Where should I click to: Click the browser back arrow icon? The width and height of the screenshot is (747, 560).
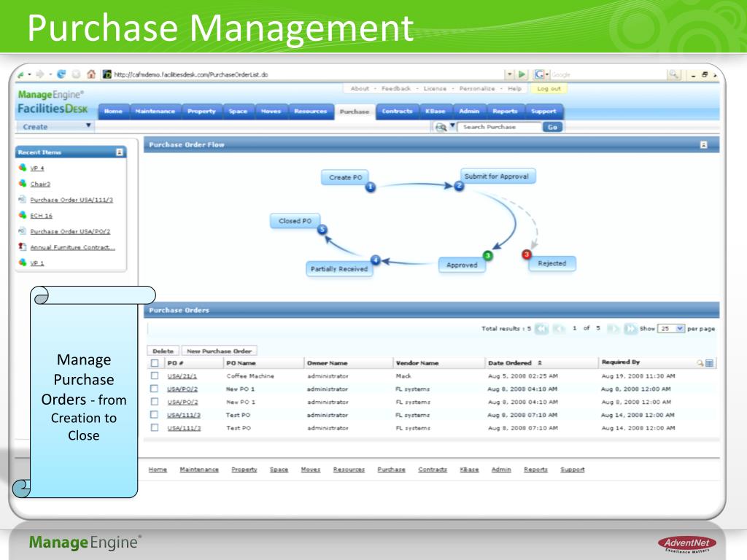click(x=21, y=74)
